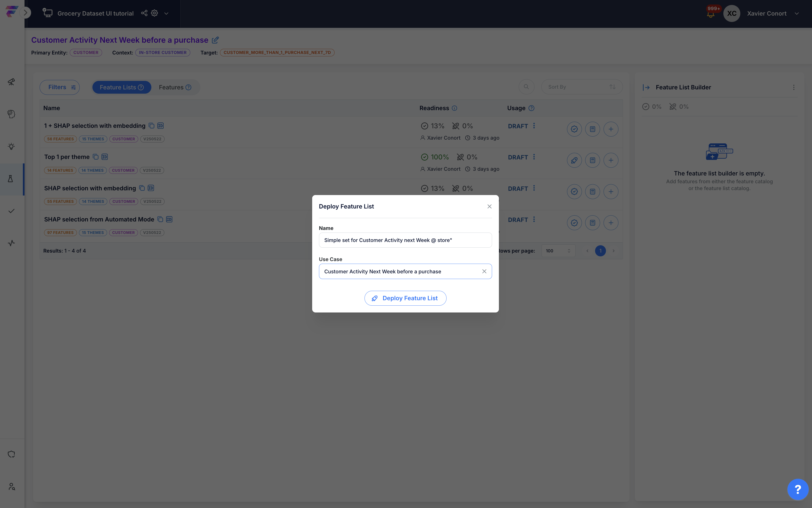Image resolution: width=812 pixels, height=508 pixels.
Task: Click the share icon beside Grocery Dataset UI tutorial
Action: coord(144,13)
